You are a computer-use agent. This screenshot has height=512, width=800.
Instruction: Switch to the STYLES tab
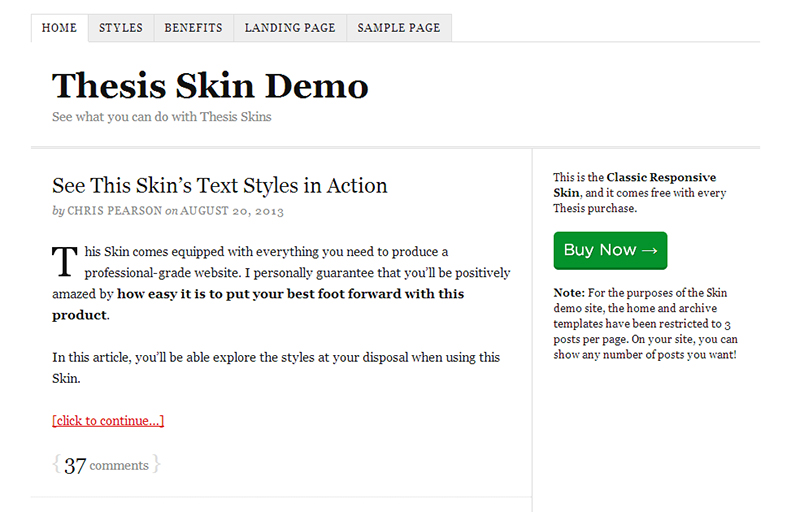[x=120, y=28]
